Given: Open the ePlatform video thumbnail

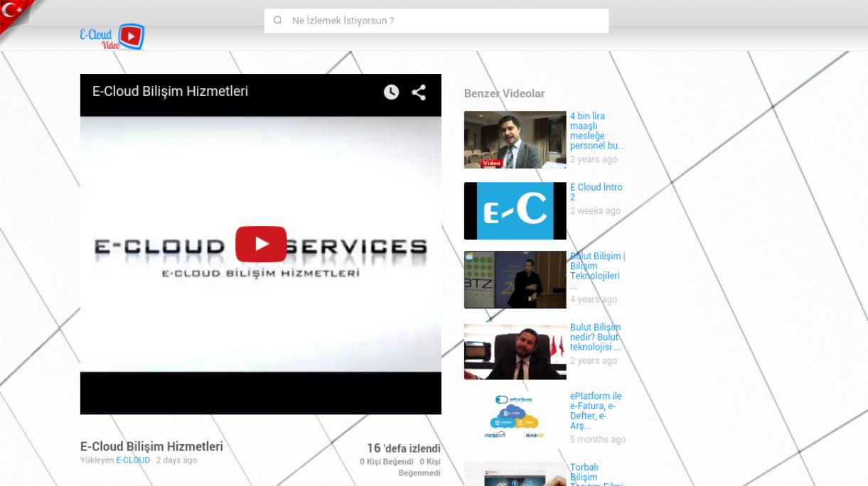Looking at the screenshot, I should (x=515, y=419).
